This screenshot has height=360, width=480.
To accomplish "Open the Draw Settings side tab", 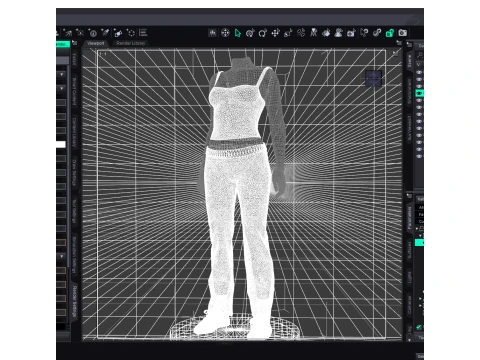I will [x=74, y=172].
